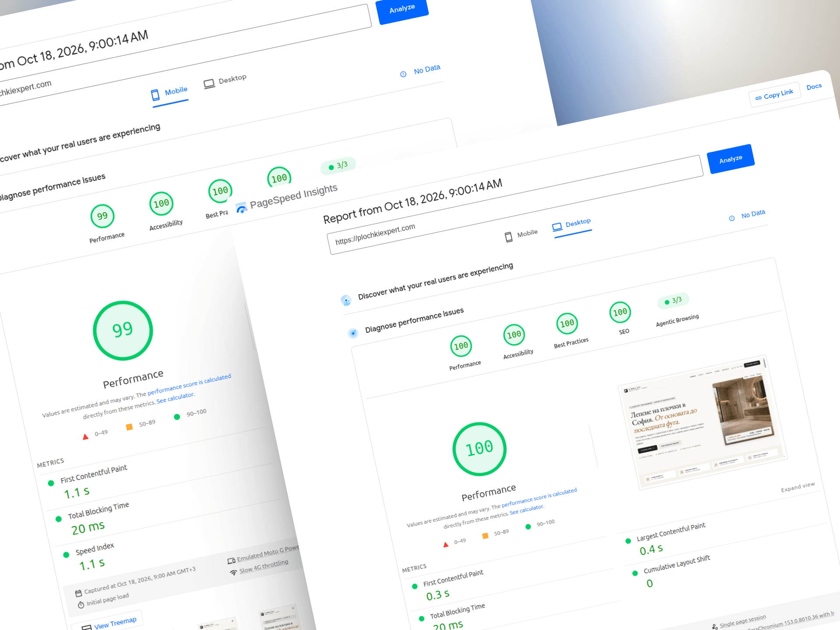The image size is (840, 630).
Task: Click the Analyze button in the front desktop report
Action: [731, 159]
